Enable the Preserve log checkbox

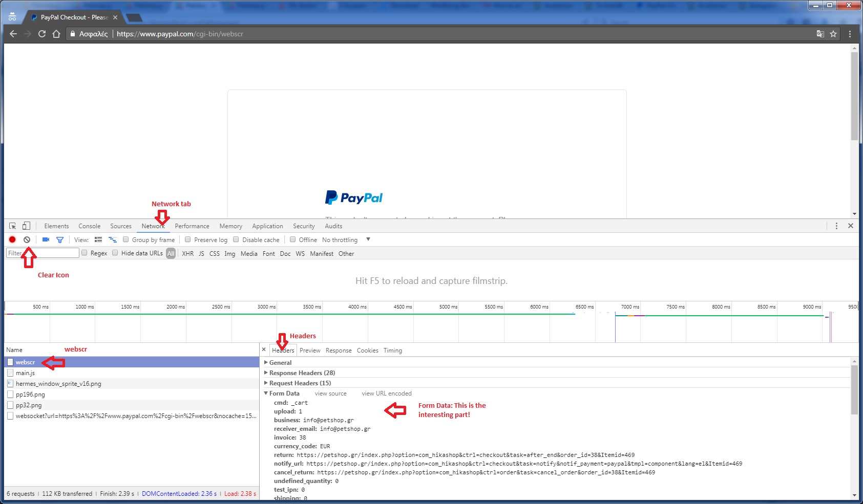[x=188, y=239]
